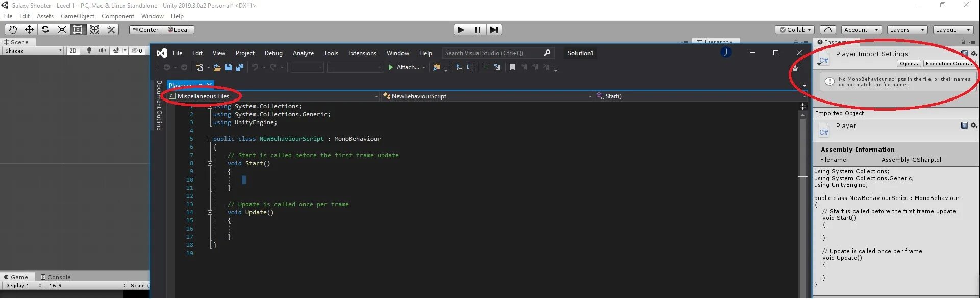Select the Rotate tool in Unity toolbar
Screen dimensions: 980x299
click(x=45, y=30)
